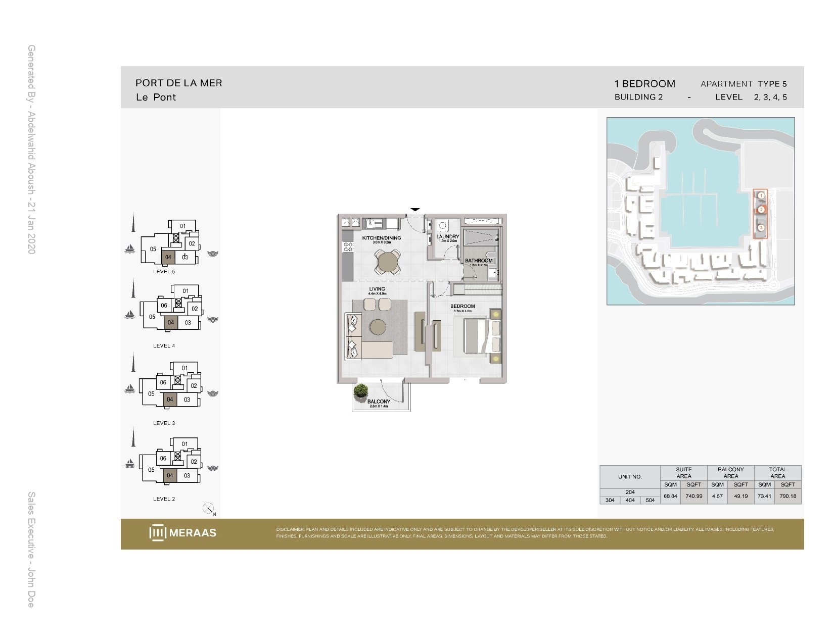The width and height of the screenshot is (834, 644).
Task: Select the sailboat icon beside Level 5 plan
Action: click(130, 249)
